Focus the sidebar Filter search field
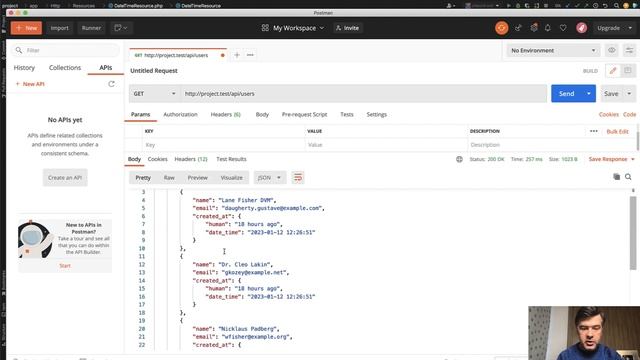The image size is (640, 360). point(65,50)
